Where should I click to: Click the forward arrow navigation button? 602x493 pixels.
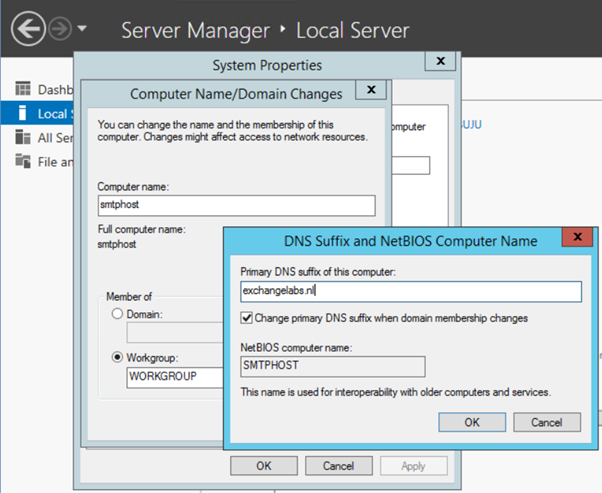59,29
